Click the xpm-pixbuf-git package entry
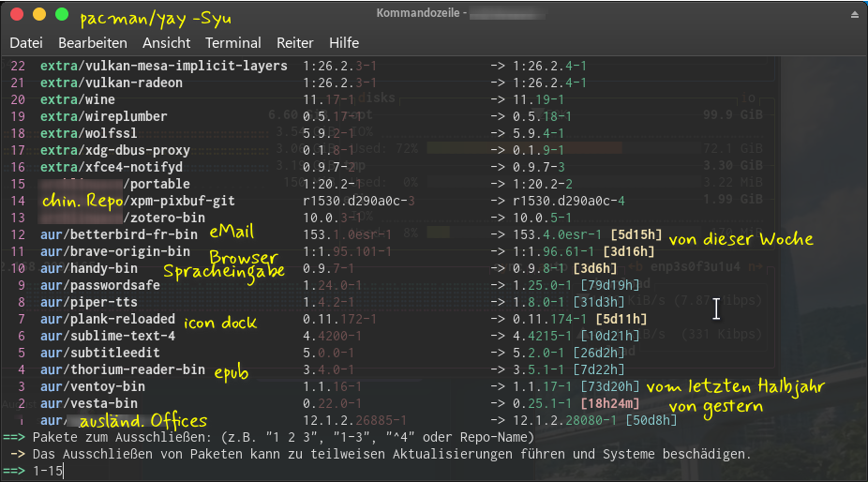 179,201
